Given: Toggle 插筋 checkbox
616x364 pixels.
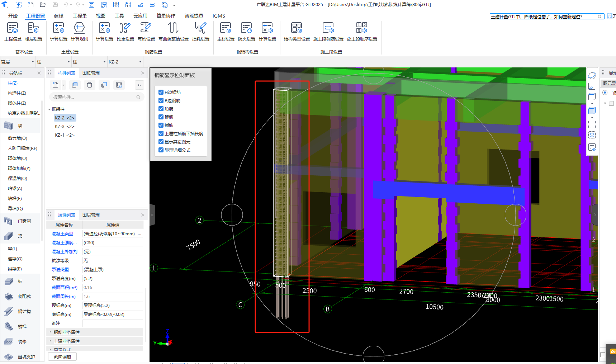Looking at the screenshot, I should [x=161, y=125].
